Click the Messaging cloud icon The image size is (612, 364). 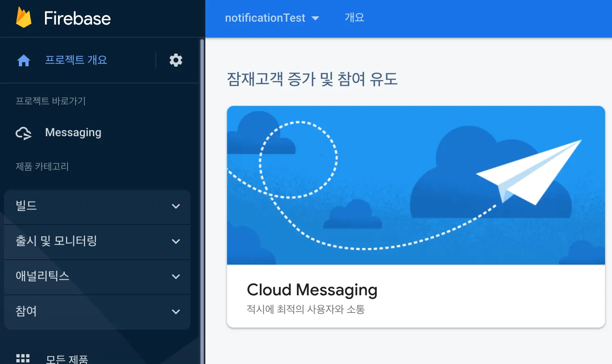[x=24, y=133]
